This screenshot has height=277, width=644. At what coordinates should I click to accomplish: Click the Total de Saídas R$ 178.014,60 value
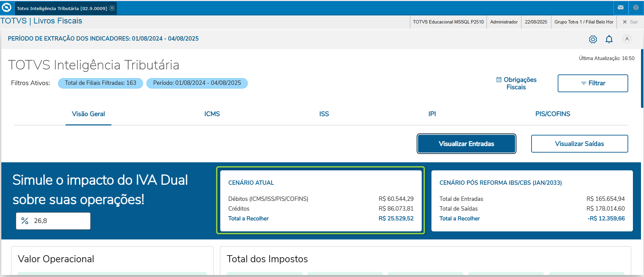pyautogui.click(x=606, y=209)
